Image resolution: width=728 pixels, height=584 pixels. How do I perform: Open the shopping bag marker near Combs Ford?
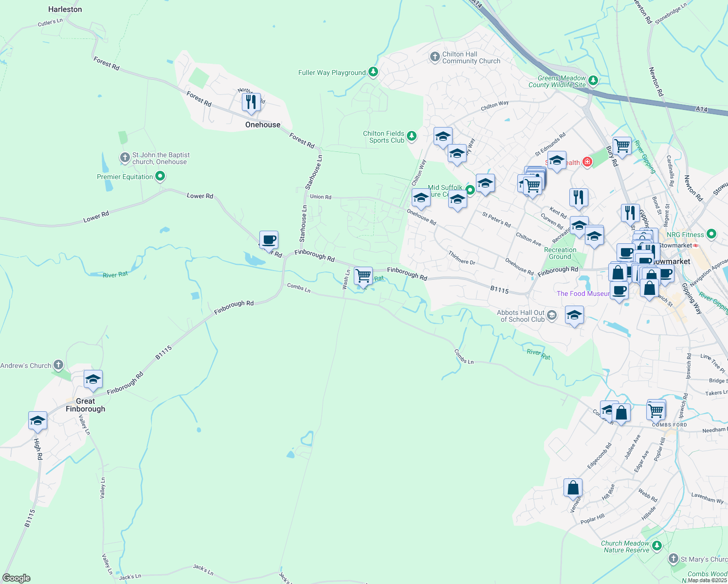pos(621,413)
